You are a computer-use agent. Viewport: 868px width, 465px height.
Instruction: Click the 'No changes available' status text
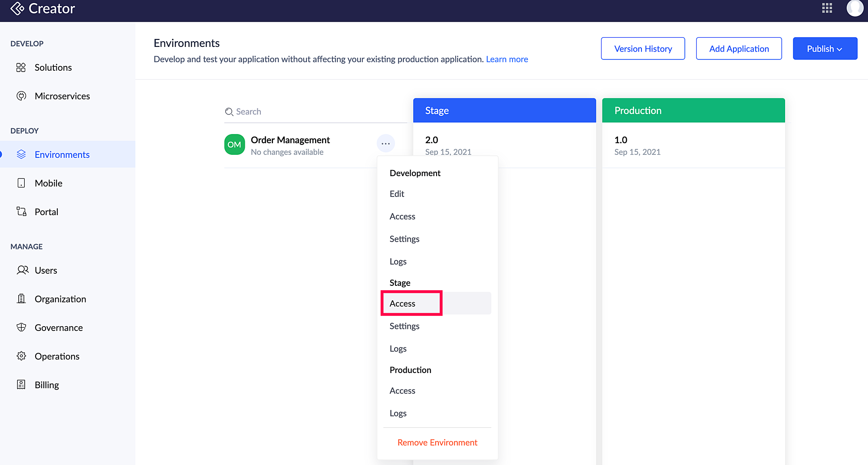(287, 152)
